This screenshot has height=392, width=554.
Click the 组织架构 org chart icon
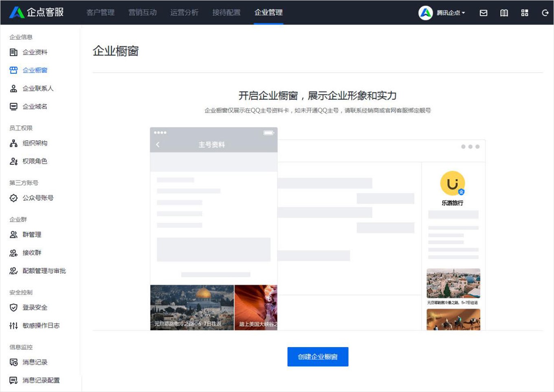pos(13,143)
